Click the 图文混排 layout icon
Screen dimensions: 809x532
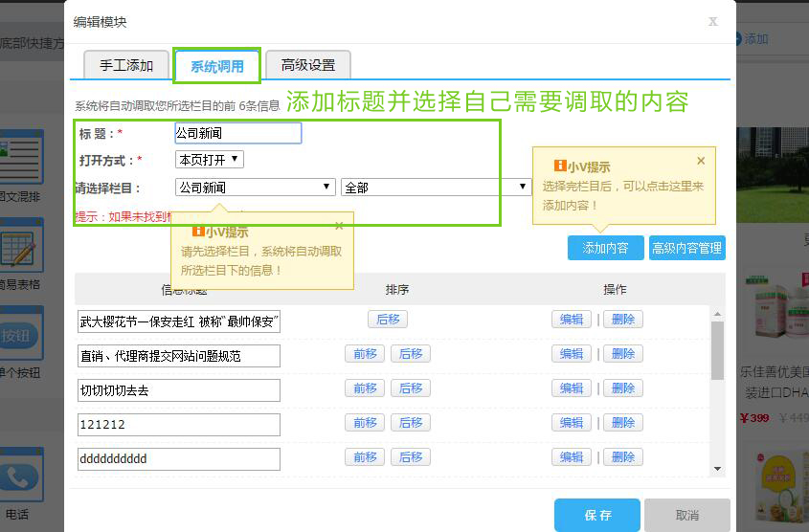pyautogui.click(x=21, y=161)
